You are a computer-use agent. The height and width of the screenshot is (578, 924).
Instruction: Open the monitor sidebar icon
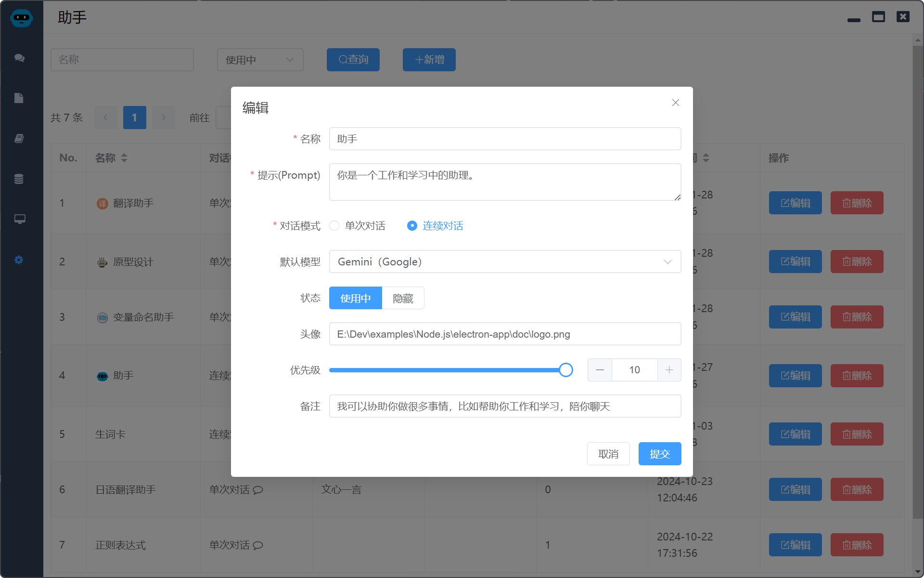(x=19, y=219)
